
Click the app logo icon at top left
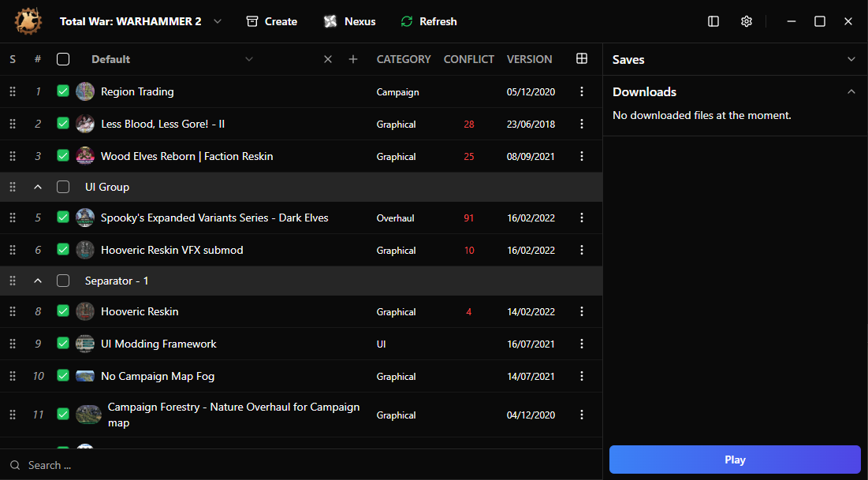[28, 21]
